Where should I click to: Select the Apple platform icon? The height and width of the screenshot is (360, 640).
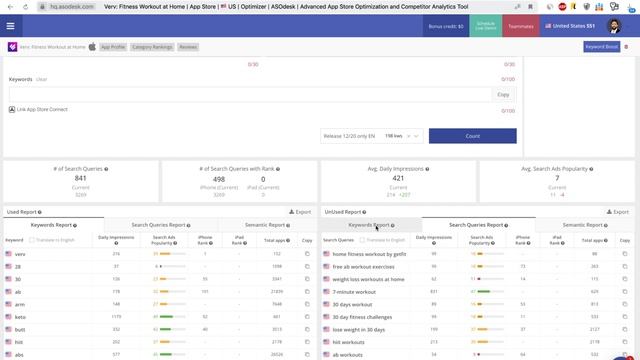[92, 47]
